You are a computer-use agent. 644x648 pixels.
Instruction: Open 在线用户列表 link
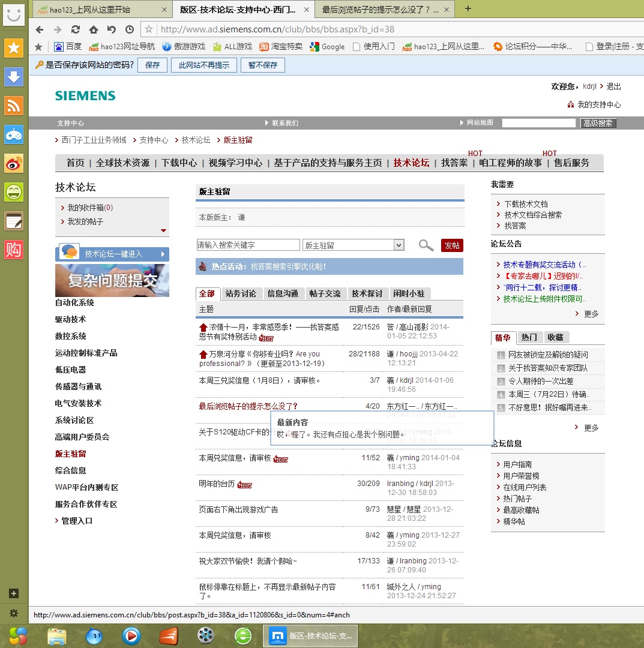pyautogui.click(x=525, y=487)
